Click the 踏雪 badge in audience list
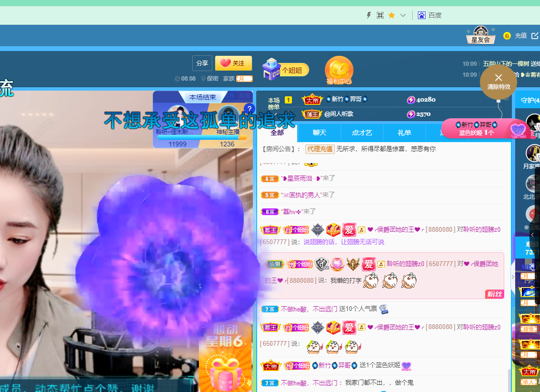 click(529, 330)
